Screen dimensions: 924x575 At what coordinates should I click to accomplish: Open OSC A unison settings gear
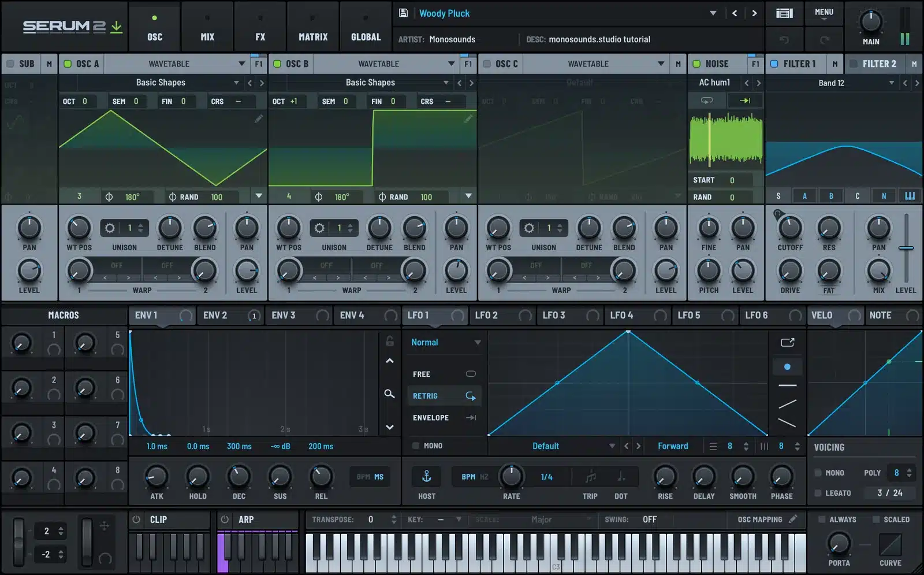(x=110, y=228)
